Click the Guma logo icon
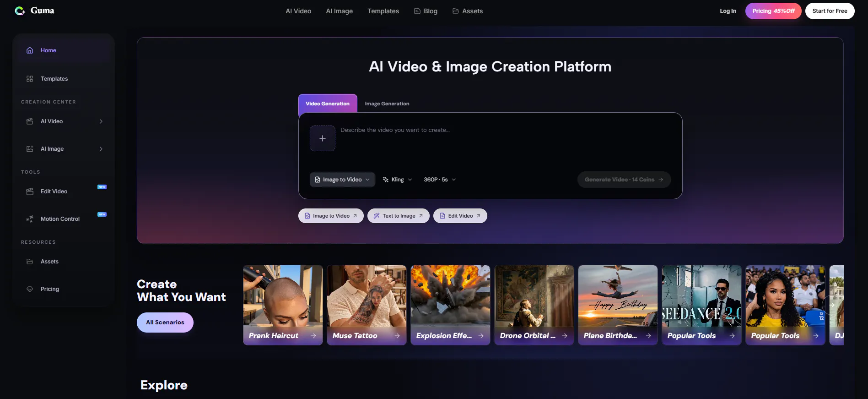Screen dimensions: 868x399 click(20, 11)
